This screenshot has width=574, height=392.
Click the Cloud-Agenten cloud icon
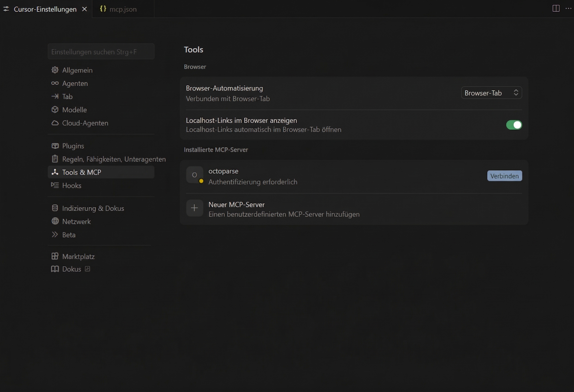tap(55, 123)
